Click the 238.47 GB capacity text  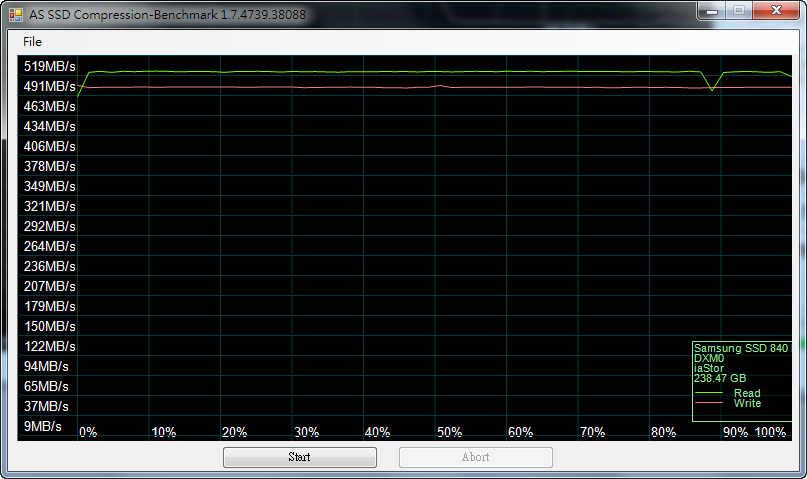(x=720, y=378)
